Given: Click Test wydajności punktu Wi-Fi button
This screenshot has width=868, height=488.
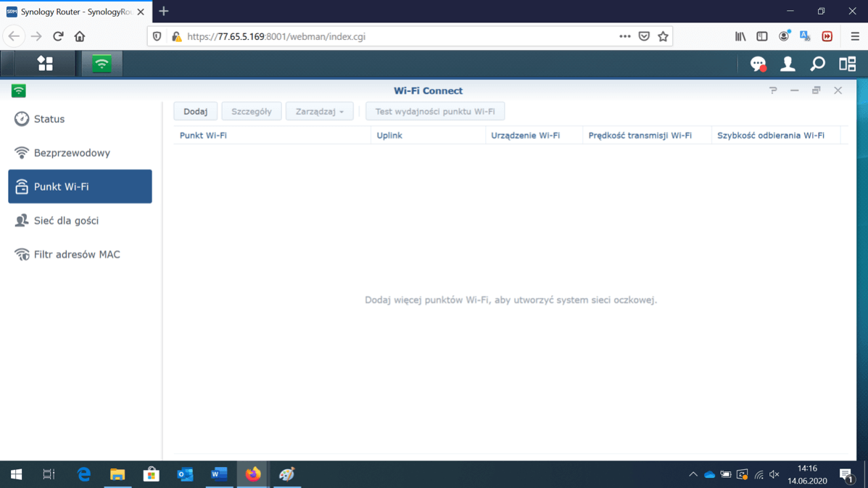Looking at the screenshot, I should (434, 112).
